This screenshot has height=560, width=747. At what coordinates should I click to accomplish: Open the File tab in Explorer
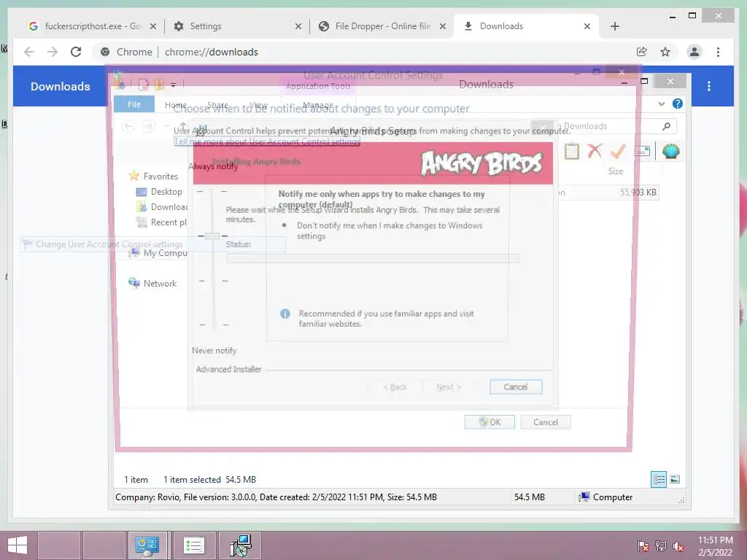click(134, 104)
